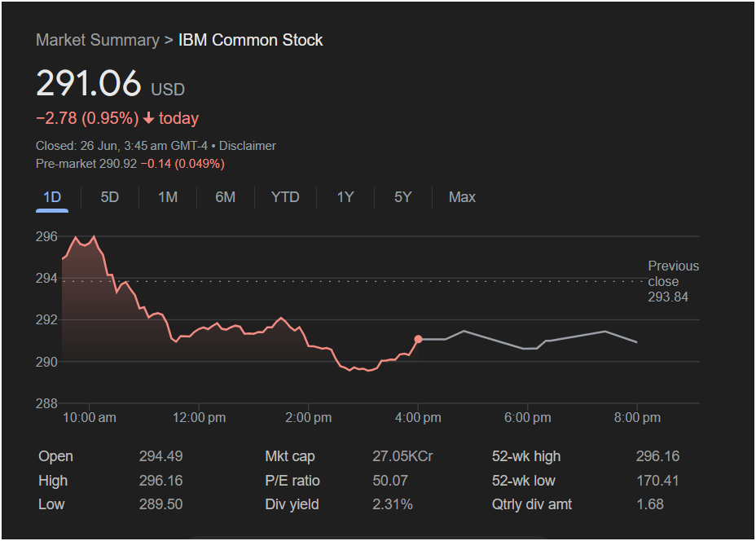Click the Div yield label
Viewport: 756px width, 541px height.
292,504
